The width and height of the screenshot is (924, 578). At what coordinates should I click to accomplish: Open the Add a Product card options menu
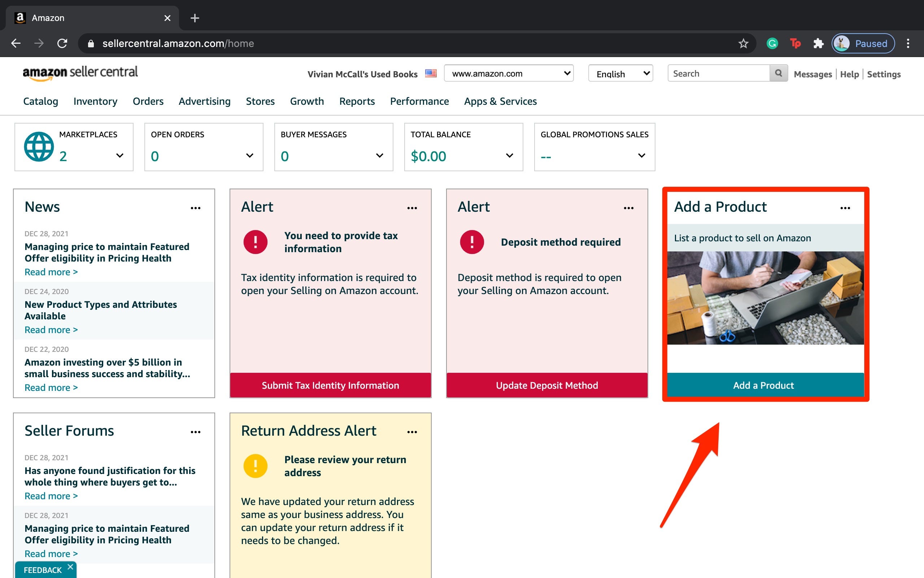coord(845,208)
